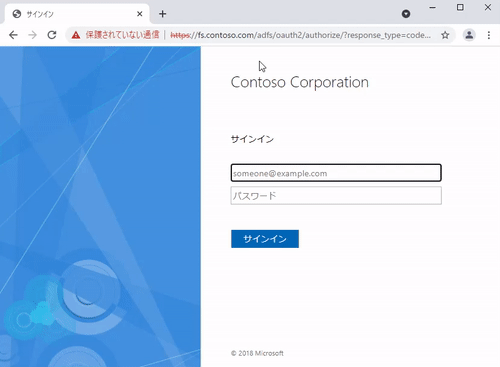
Task: Click the Contoso Corporation heading
Action: click(x=300, y=83)
